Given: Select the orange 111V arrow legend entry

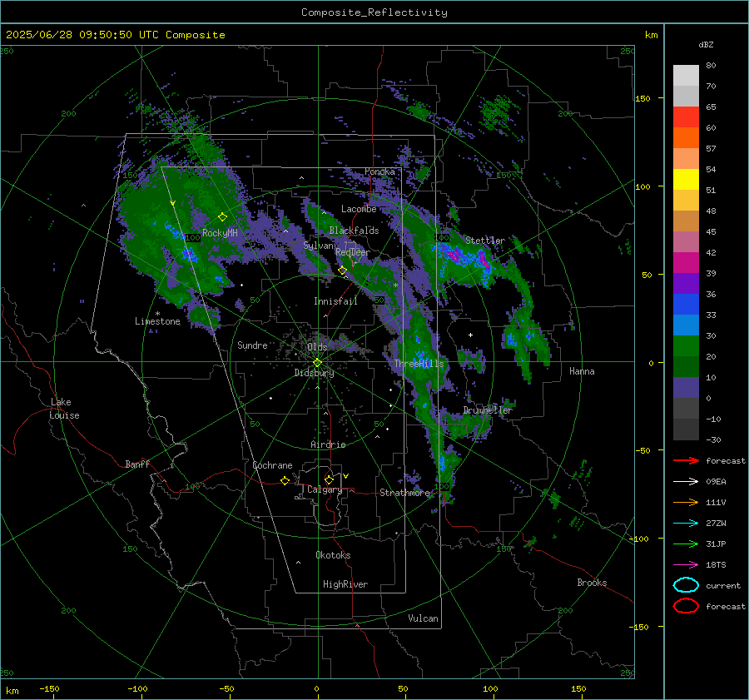Looking at the screenshot, I should (x=686, y=502).
